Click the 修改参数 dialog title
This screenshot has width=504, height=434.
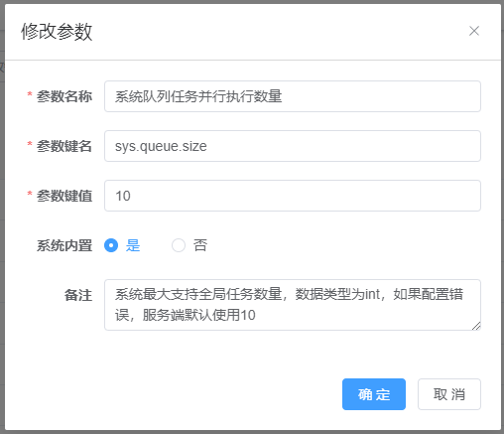(57, 32)
